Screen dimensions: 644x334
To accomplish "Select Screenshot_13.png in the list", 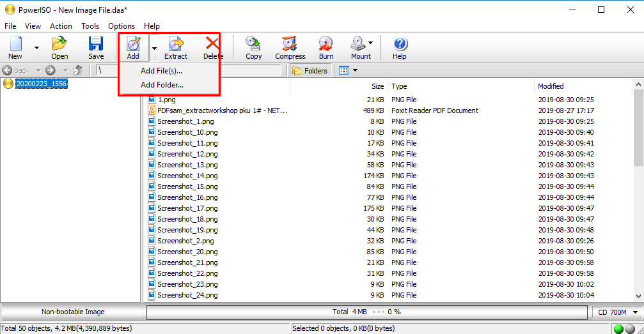I will 187,165.
